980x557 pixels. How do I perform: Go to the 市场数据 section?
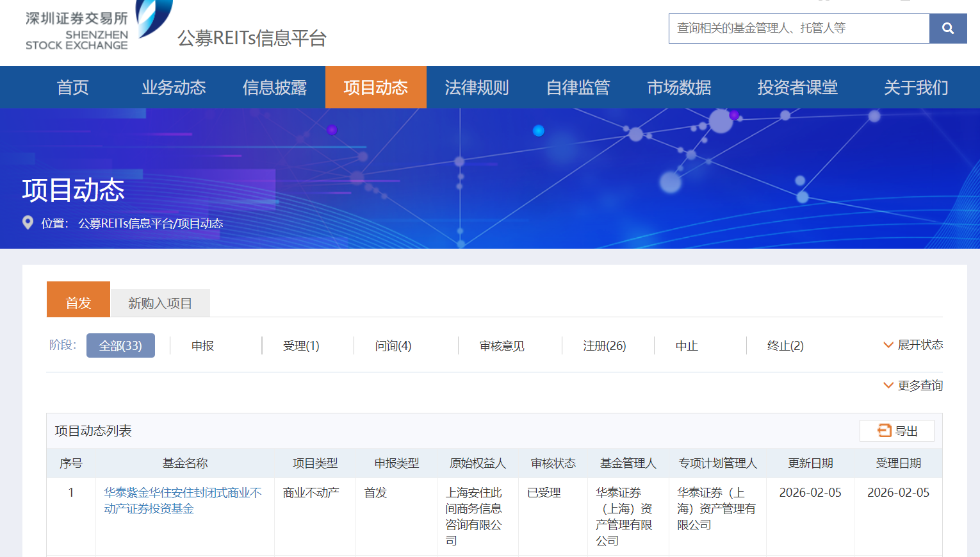(679, 87)
